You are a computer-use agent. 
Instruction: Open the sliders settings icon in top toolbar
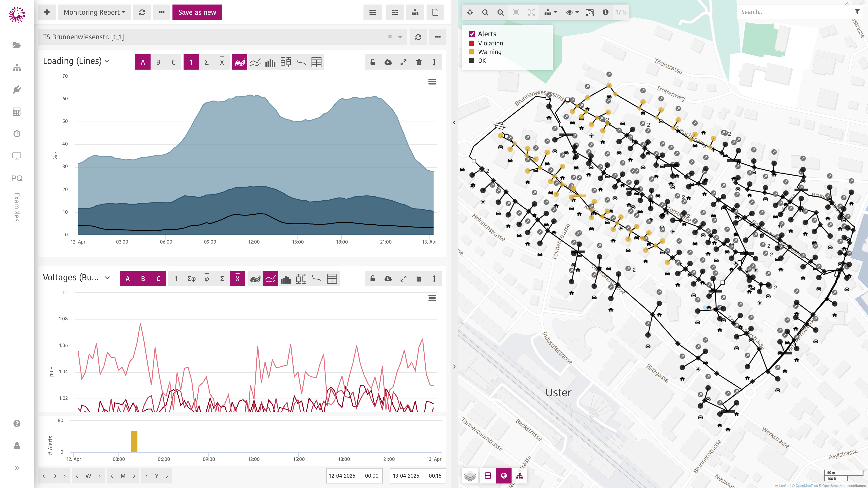coord(395,12)
